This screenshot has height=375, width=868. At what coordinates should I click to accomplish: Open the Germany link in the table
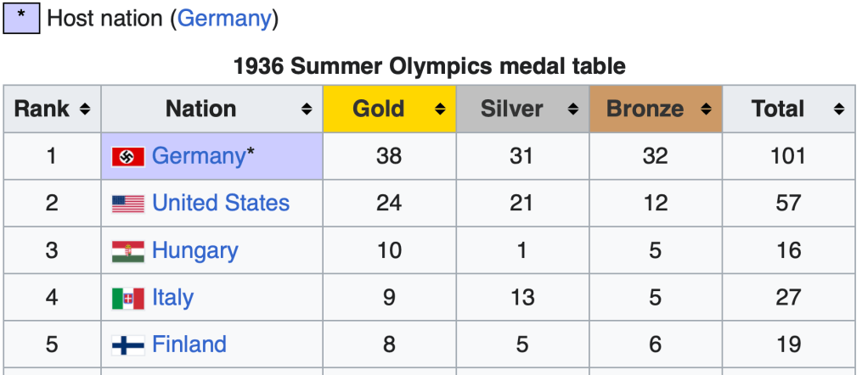198,156
